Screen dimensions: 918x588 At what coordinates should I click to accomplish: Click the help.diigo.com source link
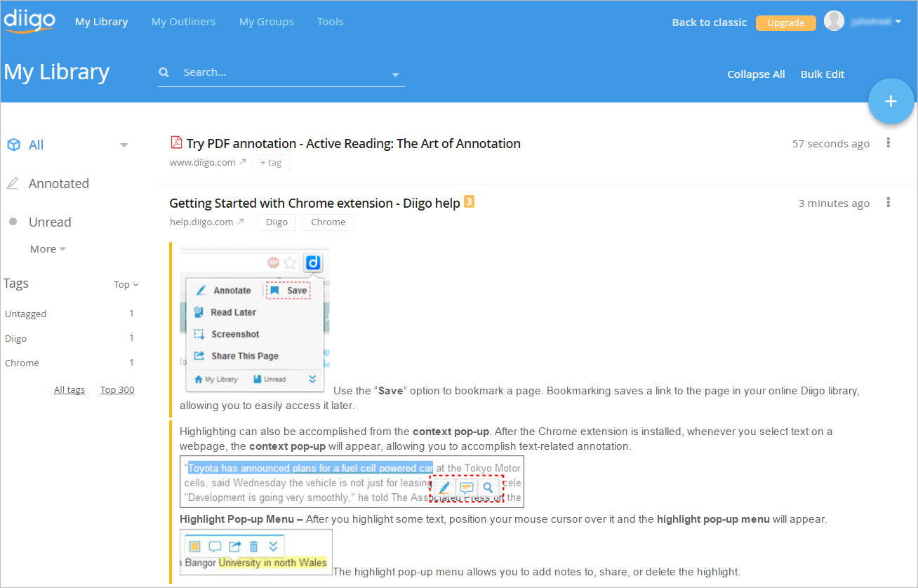click(x=201, y=222)
